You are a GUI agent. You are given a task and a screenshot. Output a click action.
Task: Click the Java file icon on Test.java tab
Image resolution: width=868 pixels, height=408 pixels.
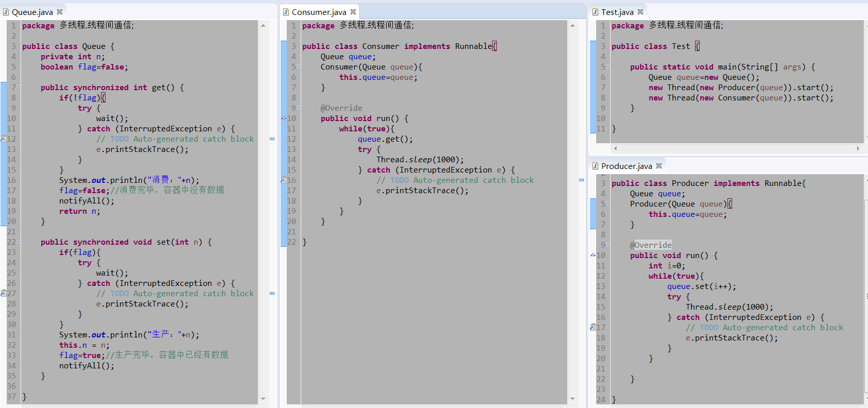596,12
